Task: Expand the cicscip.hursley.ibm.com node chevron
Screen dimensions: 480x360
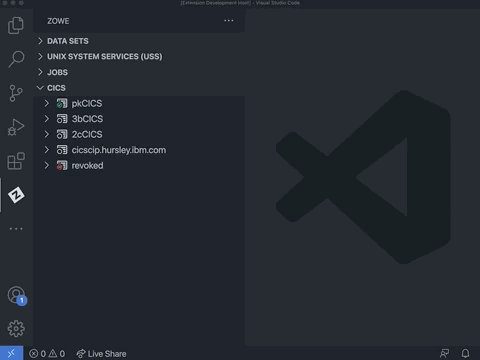Action: click(47, 150)
